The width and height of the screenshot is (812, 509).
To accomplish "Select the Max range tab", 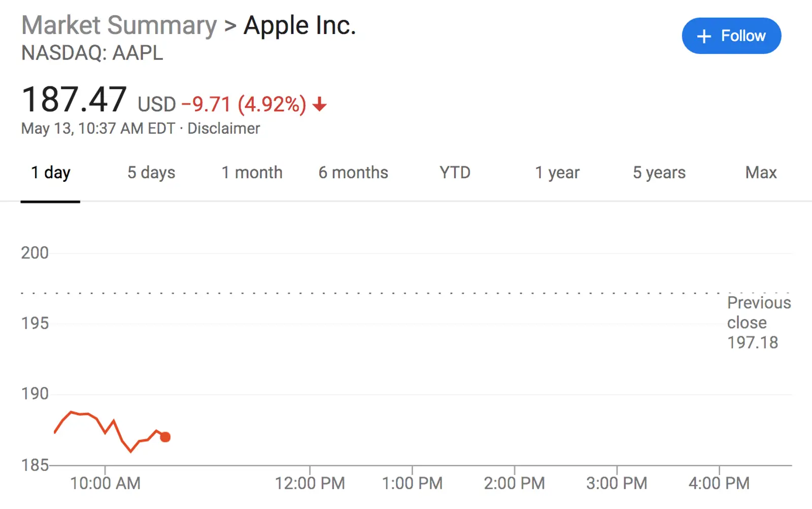I will (x=761, y=173).
